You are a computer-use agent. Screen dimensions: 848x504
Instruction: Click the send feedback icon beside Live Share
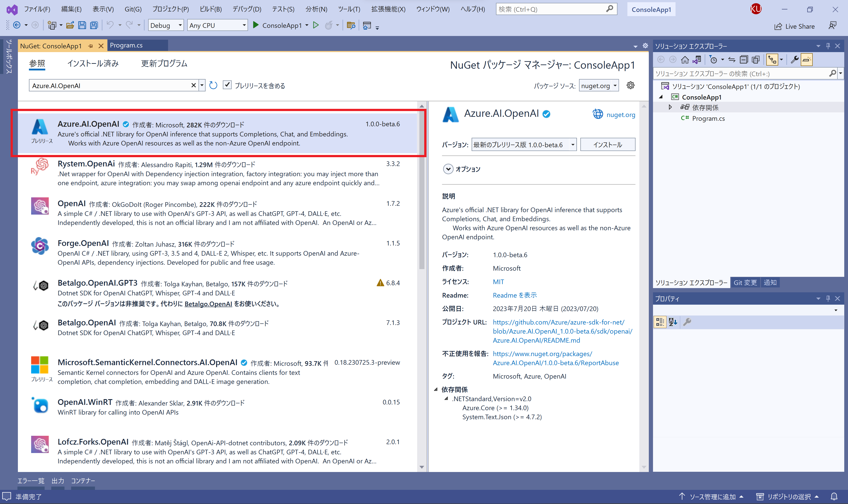pyautogui.click(x=832, y=26)
